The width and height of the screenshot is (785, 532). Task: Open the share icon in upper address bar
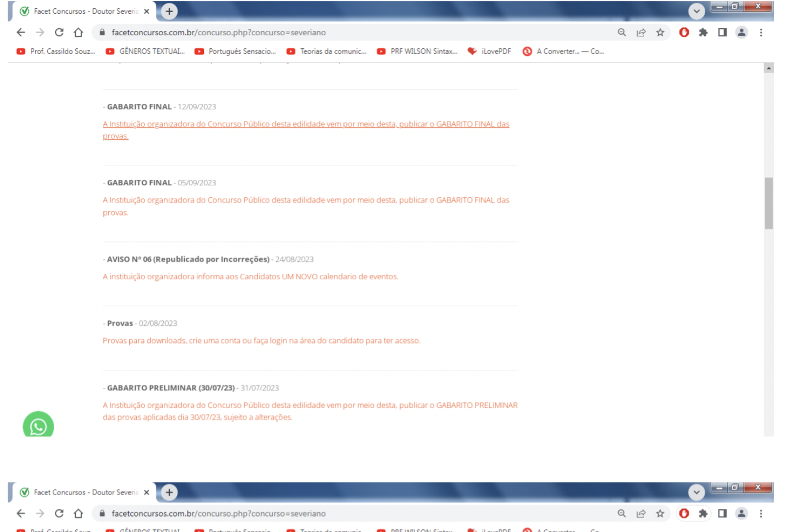coord(640,32)
